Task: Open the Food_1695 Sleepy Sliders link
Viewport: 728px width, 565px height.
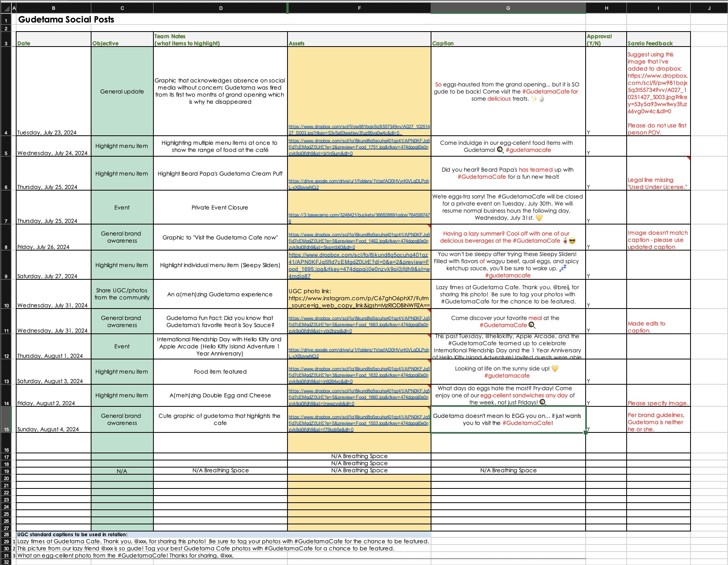Action: pyautogui.click(x=359, y=266)
